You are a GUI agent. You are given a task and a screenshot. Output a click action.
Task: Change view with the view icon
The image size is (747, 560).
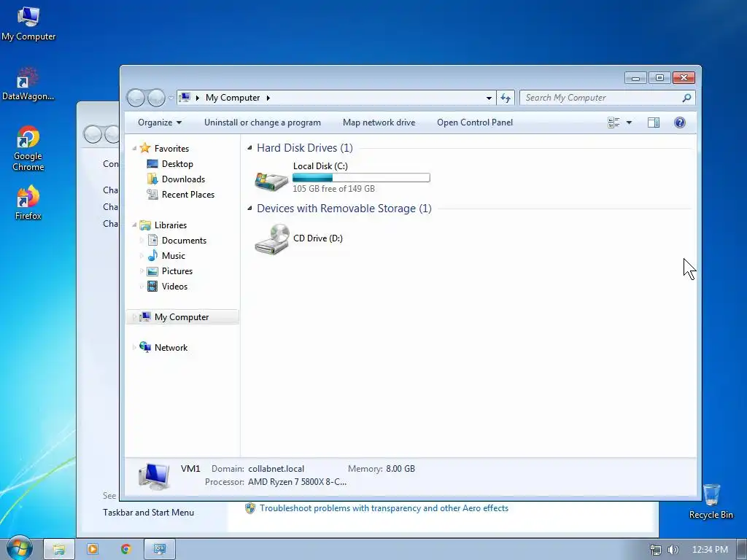pos(614,122)
